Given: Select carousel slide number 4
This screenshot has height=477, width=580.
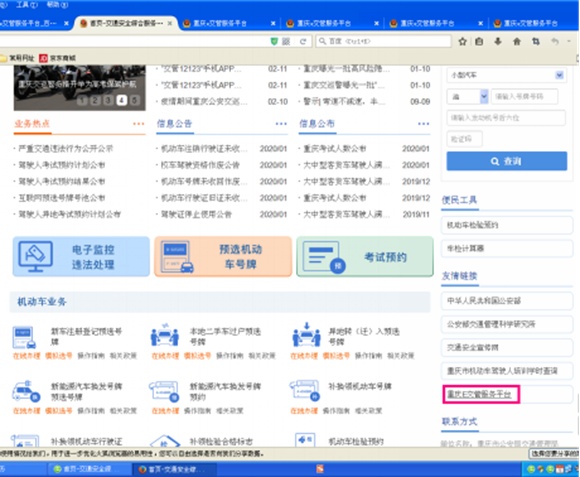Looking at the screenshot, I should [x=121, y=100].
